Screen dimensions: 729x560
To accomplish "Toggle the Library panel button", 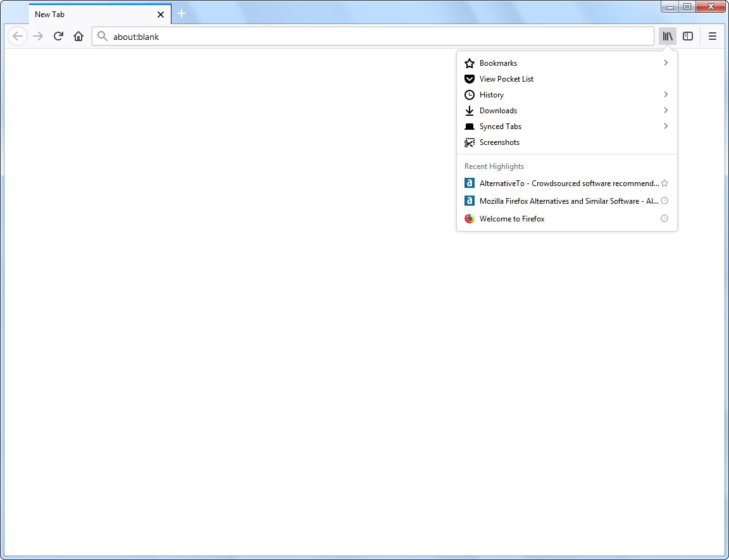I will [668, 36].
